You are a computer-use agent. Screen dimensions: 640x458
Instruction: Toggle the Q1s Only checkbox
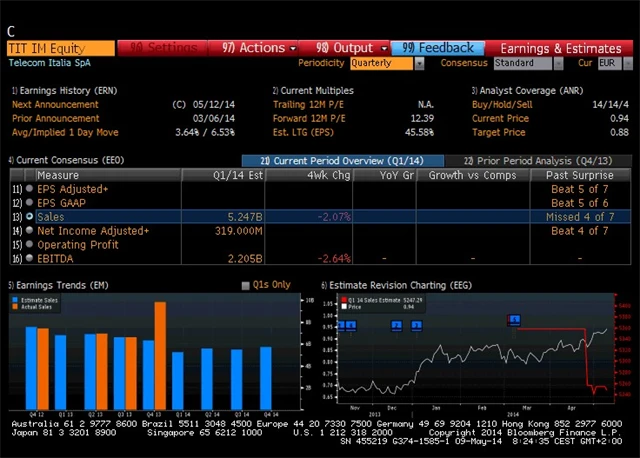(x=246, y=285)
